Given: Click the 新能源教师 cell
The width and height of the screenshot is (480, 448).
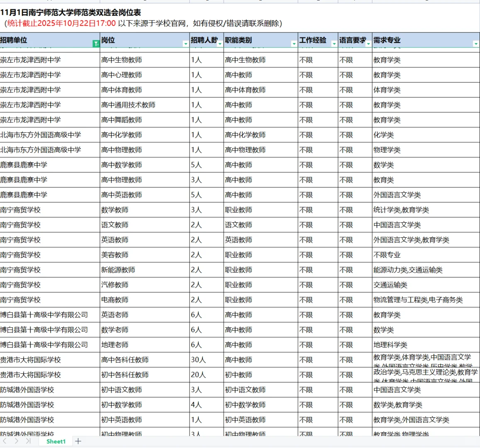Looking at the screenshot, I should [x=144, y=270].
